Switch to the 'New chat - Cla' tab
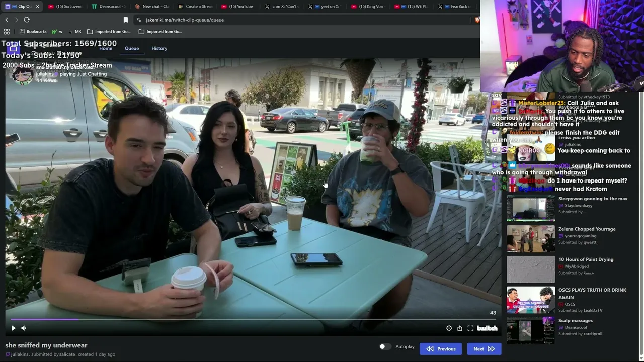644x362 pixels. coord(152,7)
